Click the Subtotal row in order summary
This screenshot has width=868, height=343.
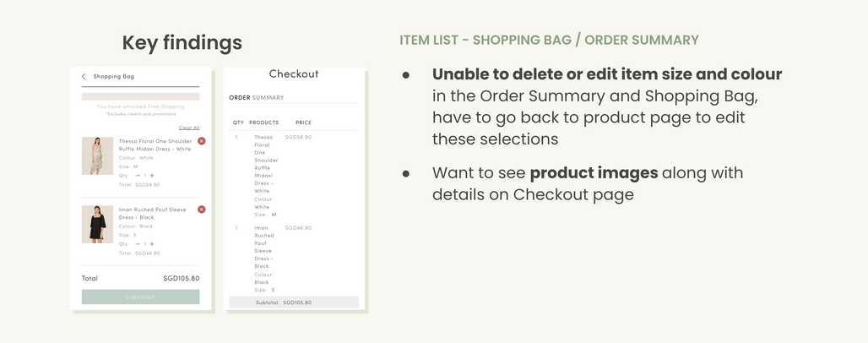[293, 302]
